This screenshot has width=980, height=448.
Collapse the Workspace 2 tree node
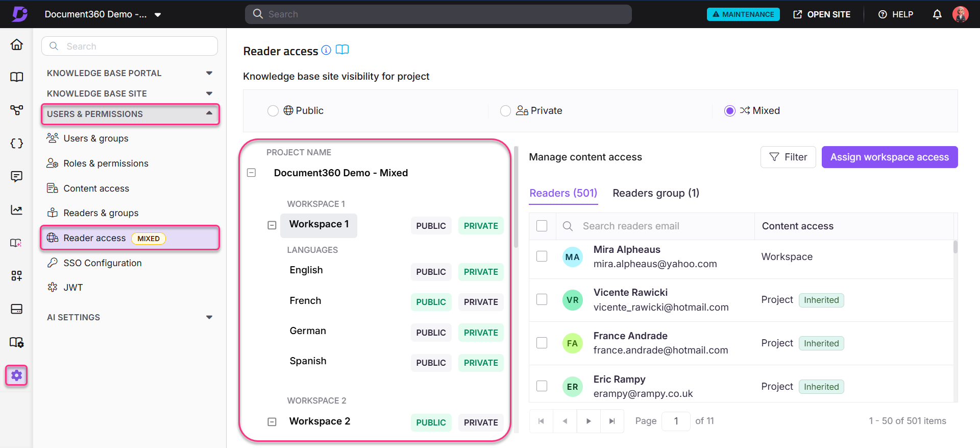coord(272,422)
